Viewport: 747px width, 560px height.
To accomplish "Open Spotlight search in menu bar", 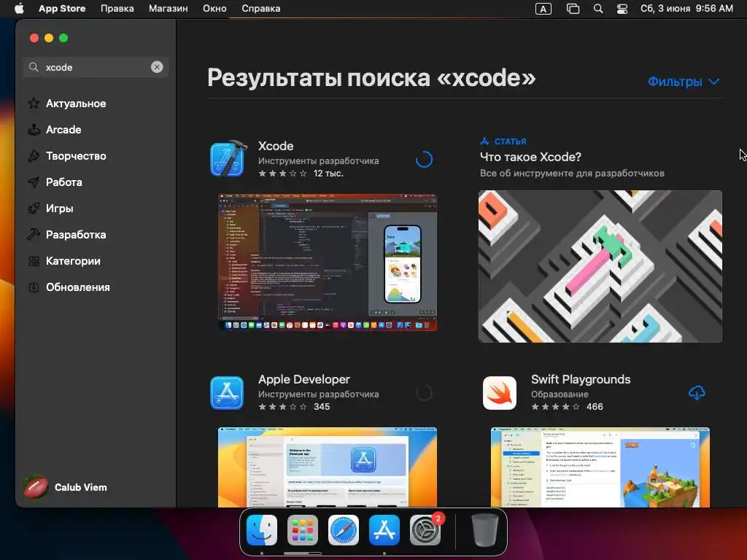I will (598, 9).
